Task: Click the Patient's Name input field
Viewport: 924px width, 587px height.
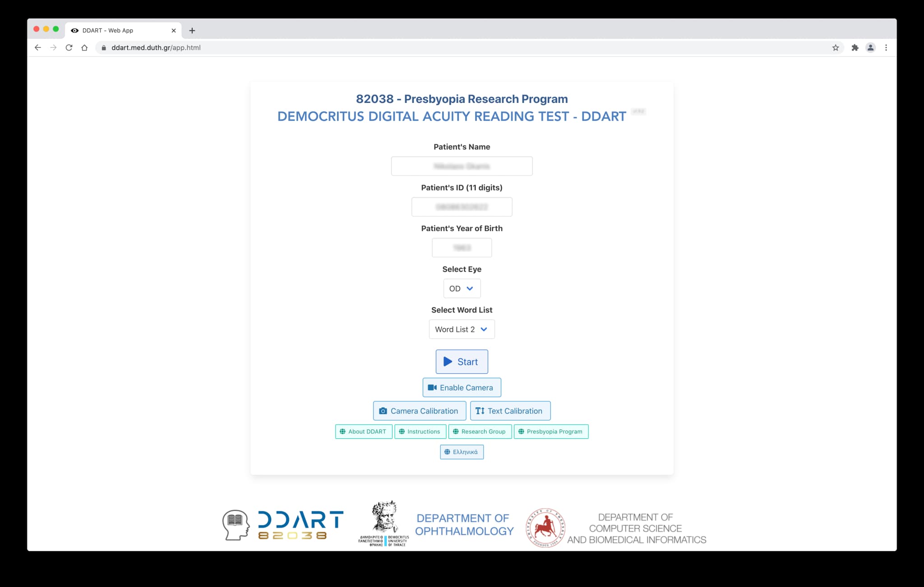Action: pos(462,166)
